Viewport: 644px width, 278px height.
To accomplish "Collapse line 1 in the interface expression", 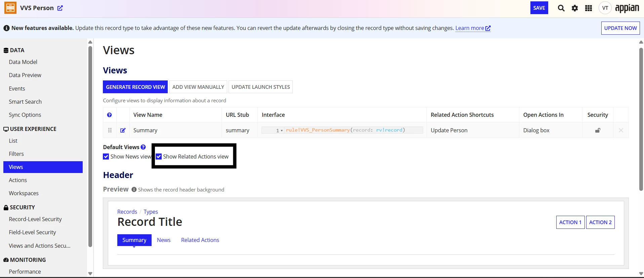I will [282, 131].
